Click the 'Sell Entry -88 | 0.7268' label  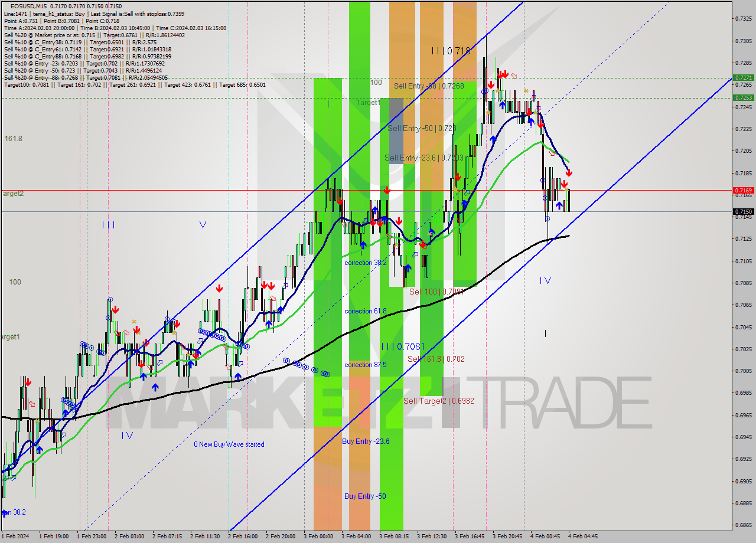(x=429, y=86)
